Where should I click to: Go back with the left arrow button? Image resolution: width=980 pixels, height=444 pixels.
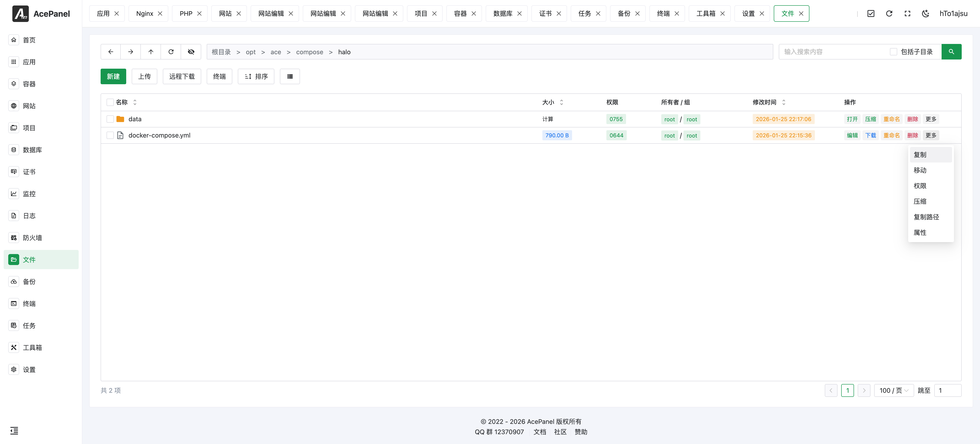pyautogui.click(x=111, y=52)
